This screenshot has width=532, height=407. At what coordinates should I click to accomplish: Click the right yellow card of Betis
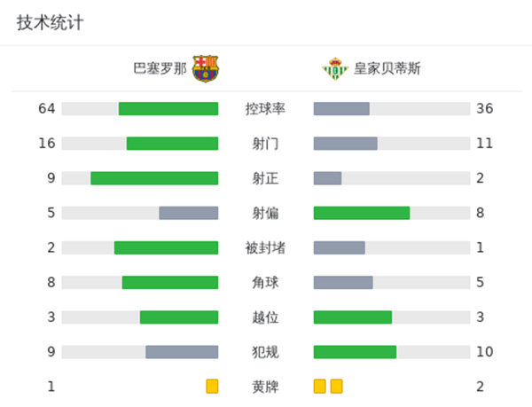[336, 387]
